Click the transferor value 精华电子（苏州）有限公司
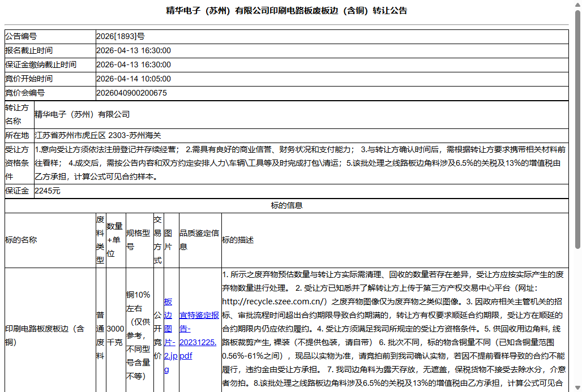Screen dimensions: 582x392 (x=82, y=115)
